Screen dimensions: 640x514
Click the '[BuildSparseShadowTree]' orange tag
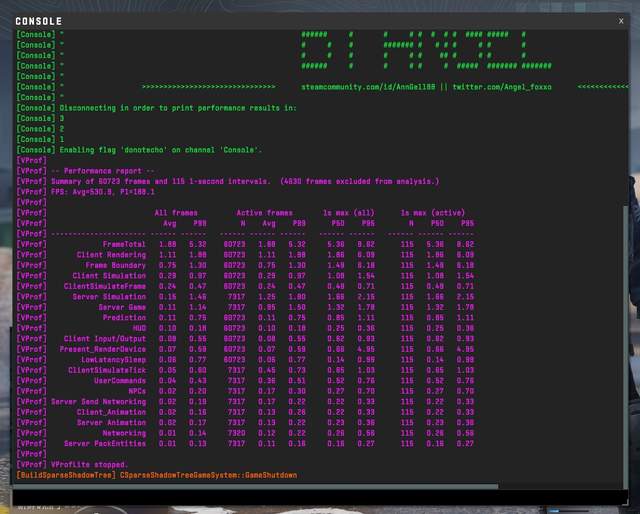tap(66, 475)
